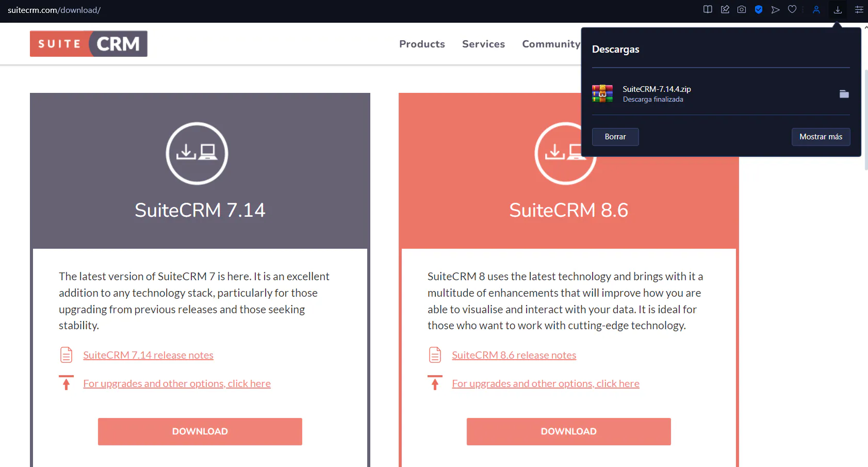Open the browser profile account icon
Viewport: 868px width, 467px height.
(816, 9)
